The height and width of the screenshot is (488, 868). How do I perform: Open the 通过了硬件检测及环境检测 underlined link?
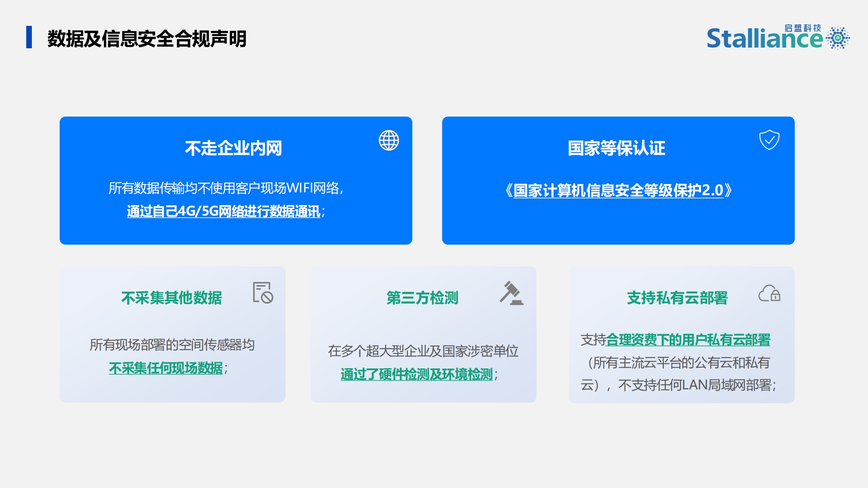pyautogui.click(x=417, y=374)
